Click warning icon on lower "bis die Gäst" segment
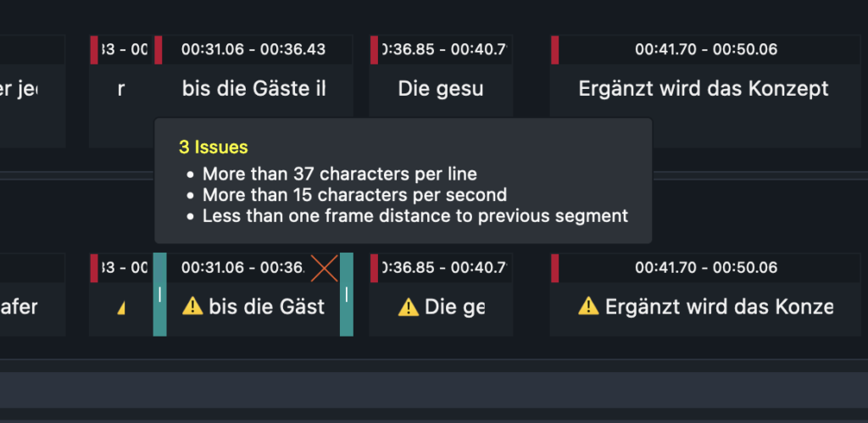 point(193,307)
